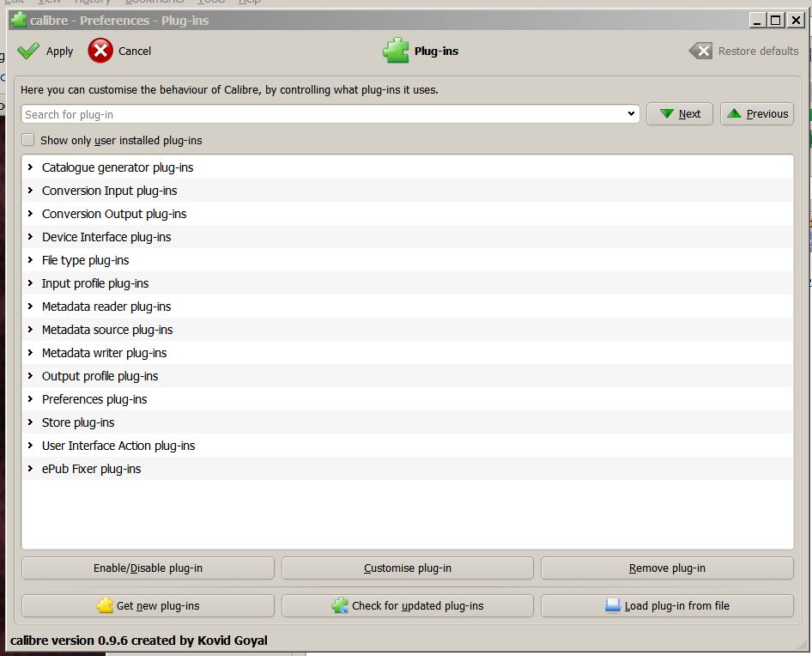The height and width of the screenshot is (656, 812).
Task: Click Restore defaults text
Action: [x=758, y=51]
